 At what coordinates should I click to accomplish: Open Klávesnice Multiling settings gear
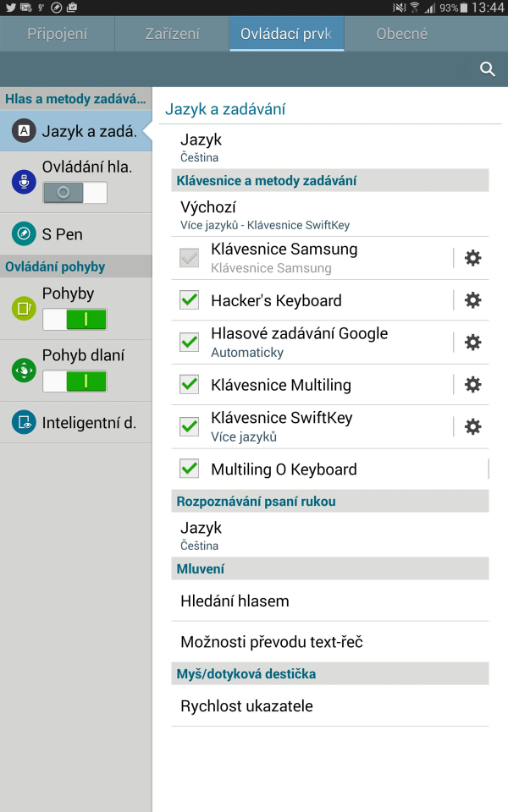[473, 385]
